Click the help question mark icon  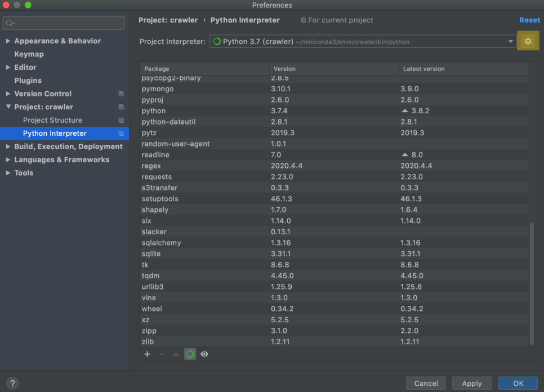click(12, 384)
